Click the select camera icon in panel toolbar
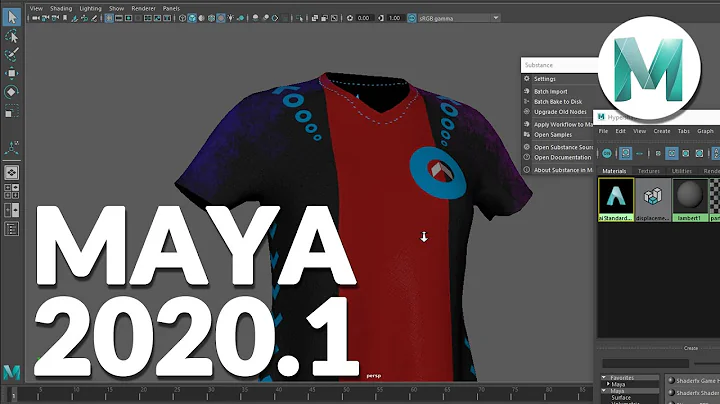The height and width of the screenshot is (404, 720). pos(36,18)
